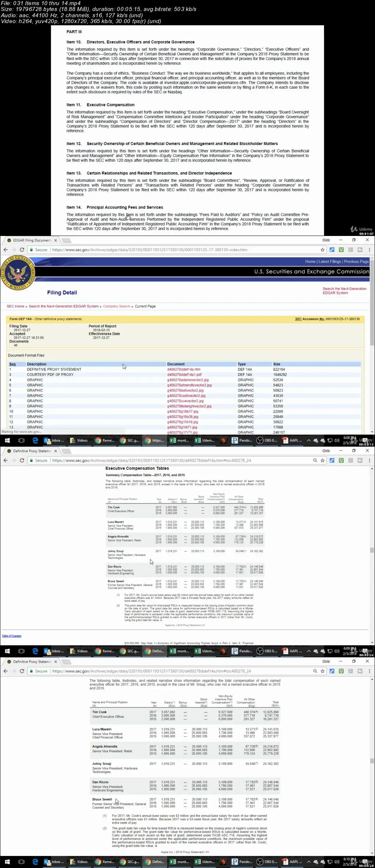Switch to the Outlook Inbox on the 6:08 PM taskbar
This screenshot has width=375, height=868.
tap(54, 440)
